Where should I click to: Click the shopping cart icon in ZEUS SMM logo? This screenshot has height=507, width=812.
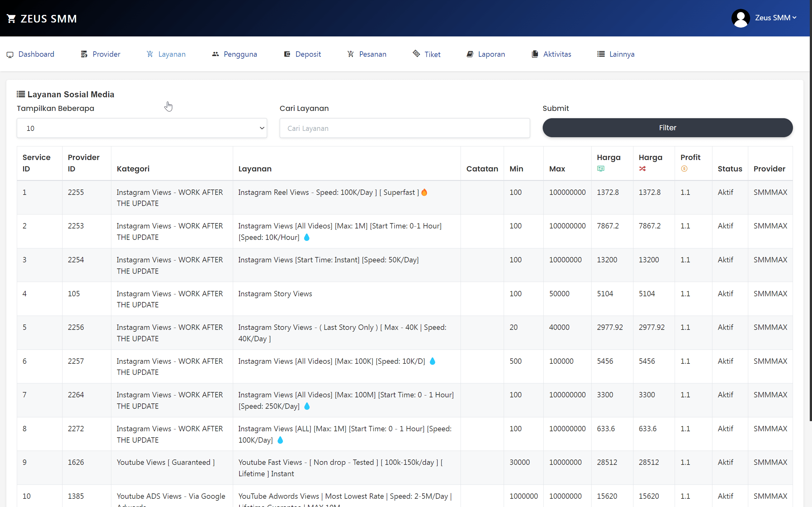[11, 18]
